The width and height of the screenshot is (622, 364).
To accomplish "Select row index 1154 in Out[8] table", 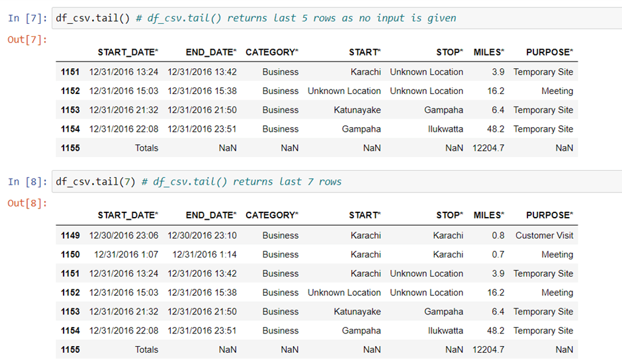I will coord(70,331).
